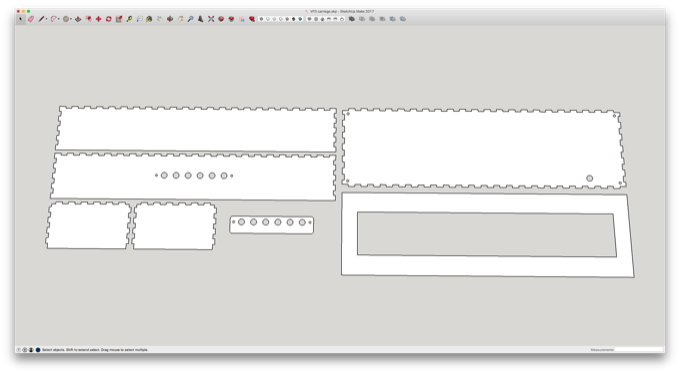Open the 3D Warehouse

click(221, 19)
